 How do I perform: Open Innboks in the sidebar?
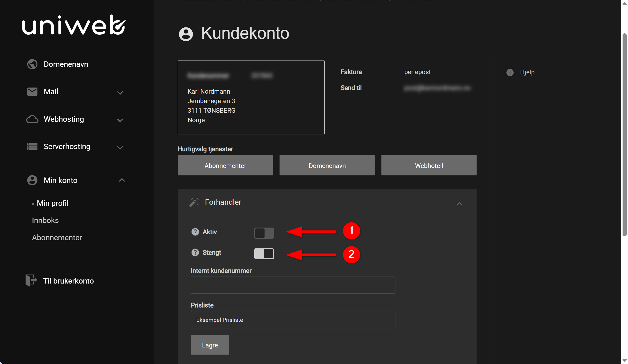click(x=45, y=220)
